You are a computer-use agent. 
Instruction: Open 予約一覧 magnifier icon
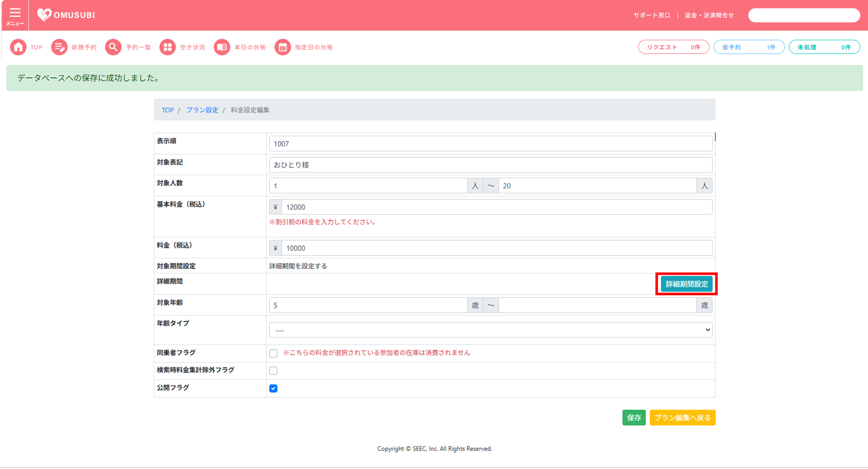pyautogui.click(x=113, y=47)
